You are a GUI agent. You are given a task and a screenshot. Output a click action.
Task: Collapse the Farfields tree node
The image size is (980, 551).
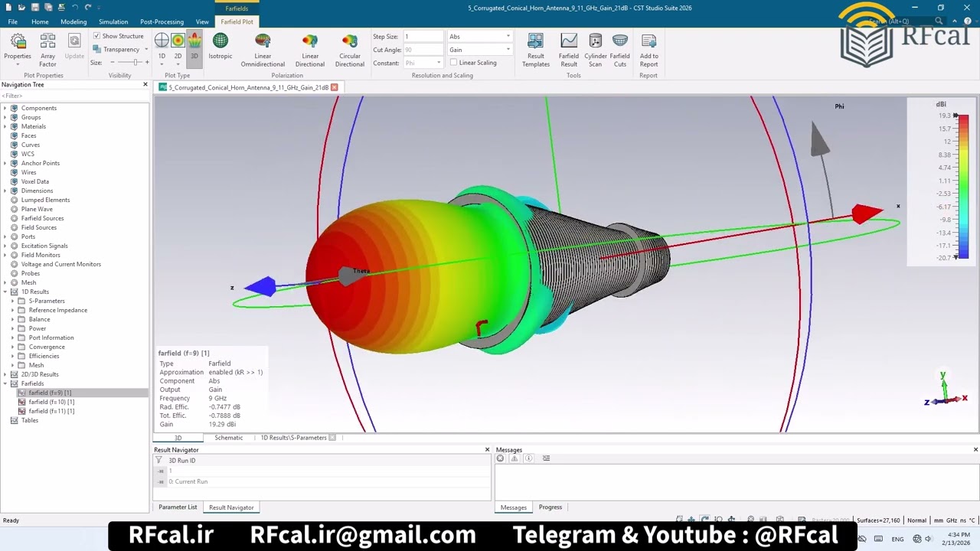(5, 383)
